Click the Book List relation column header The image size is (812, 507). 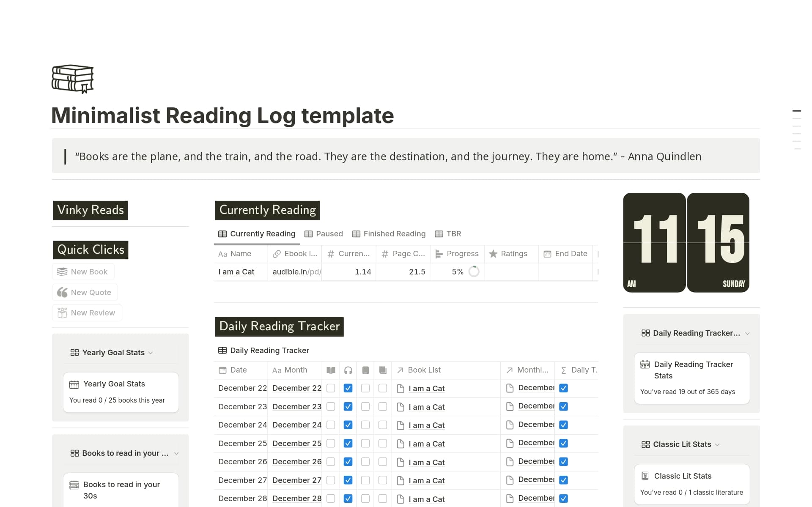tap(446, 370)
